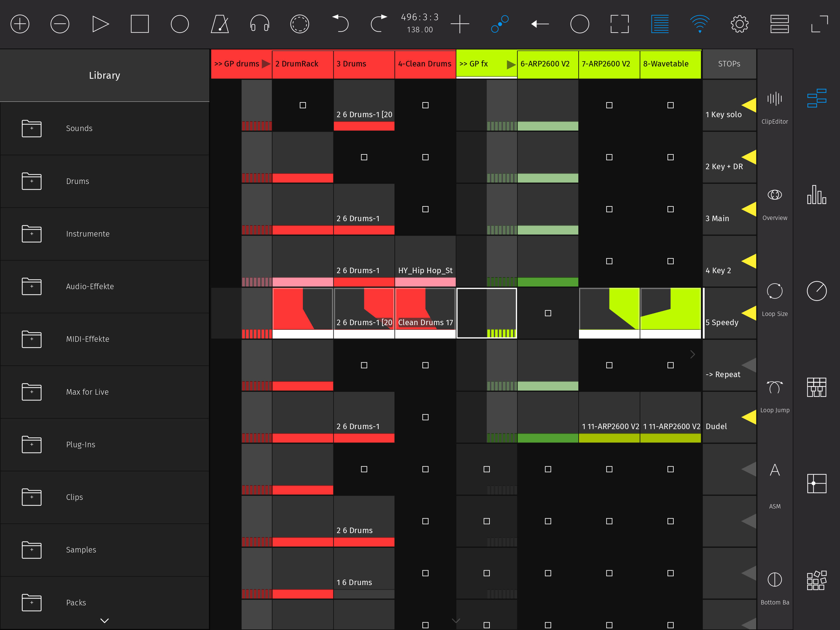This screenshot has width=840, height=630.
Task: Expand the >> GP drums group track
Action: tap(266, 64)
